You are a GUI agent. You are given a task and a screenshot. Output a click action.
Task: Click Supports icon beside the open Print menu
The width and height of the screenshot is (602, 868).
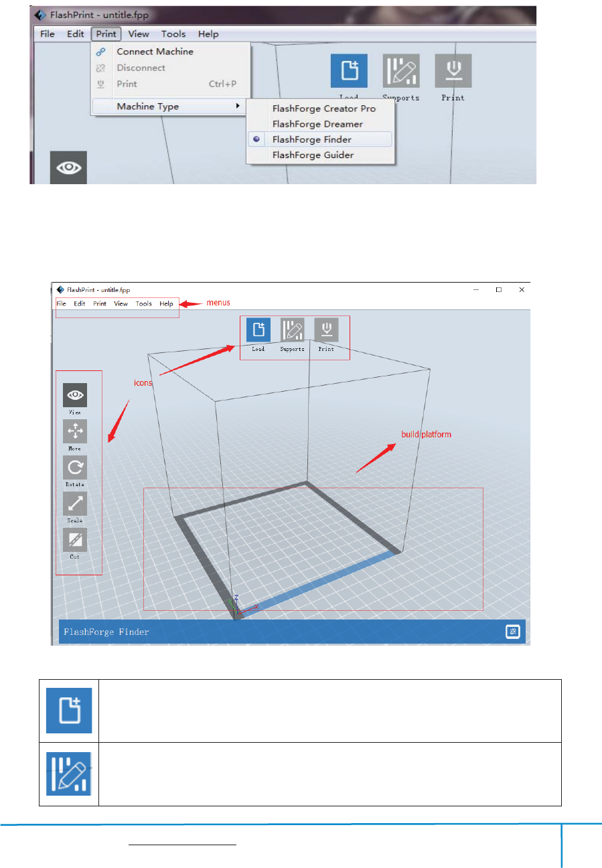[401, 71]
